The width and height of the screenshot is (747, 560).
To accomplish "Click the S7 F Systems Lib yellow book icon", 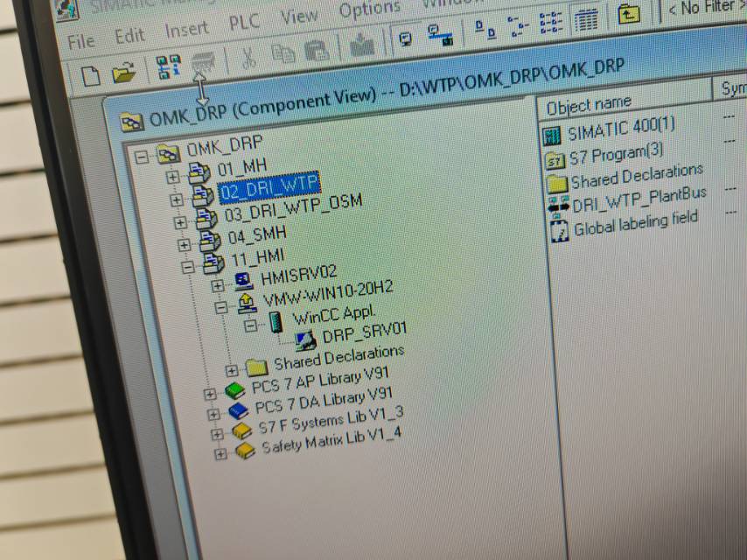I will click(x=241, y=430).
